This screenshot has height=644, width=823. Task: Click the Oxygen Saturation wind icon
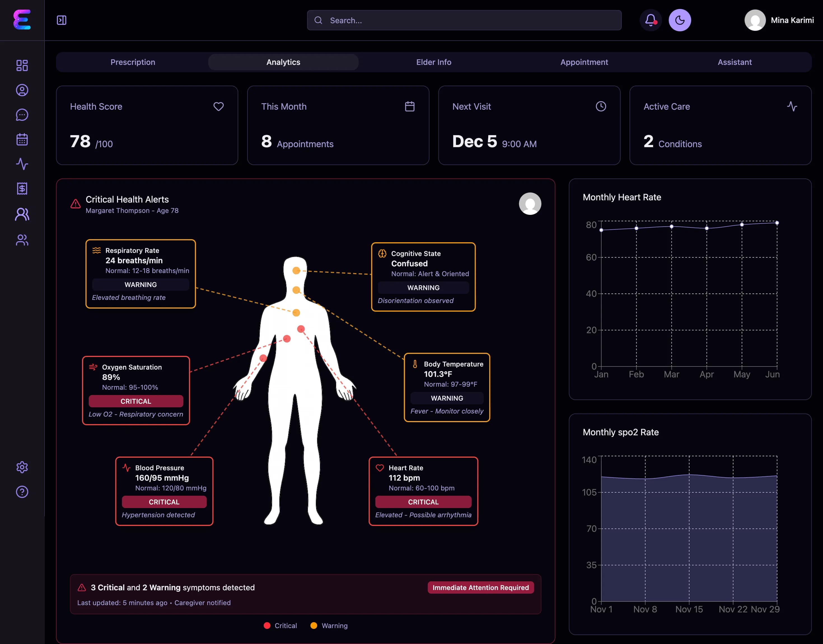tap(93, 367)
